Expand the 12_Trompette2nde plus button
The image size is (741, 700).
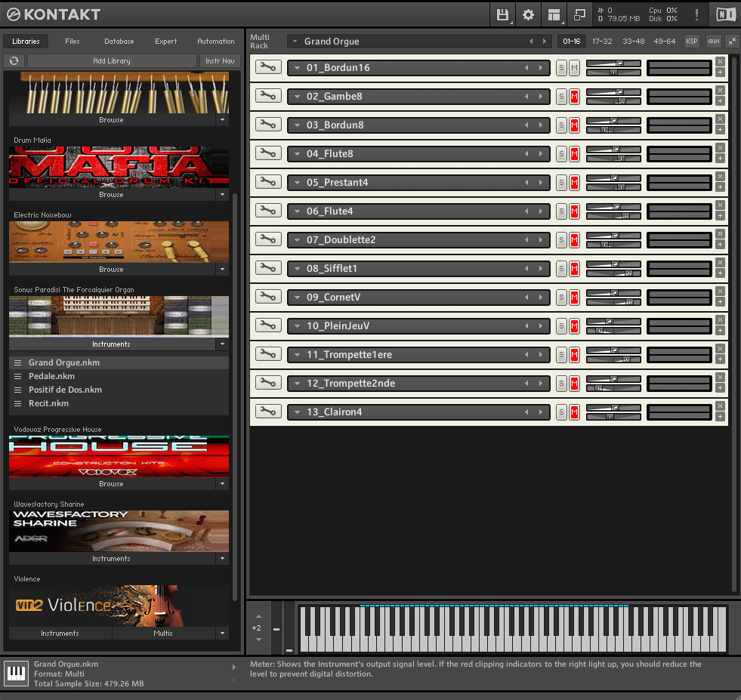(720, 388)
